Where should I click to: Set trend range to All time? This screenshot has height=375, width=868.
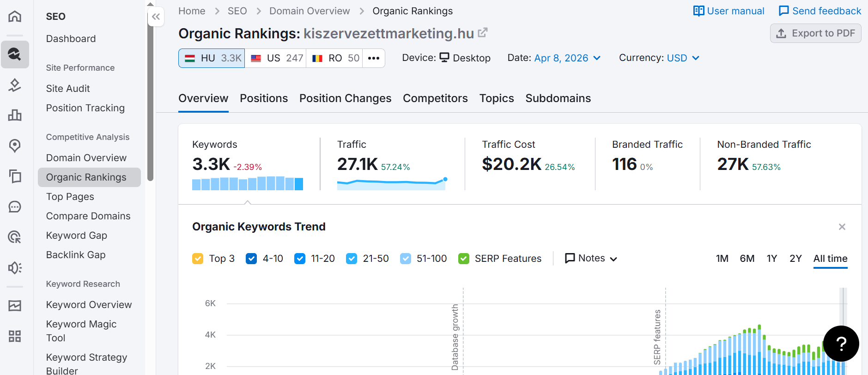point(830,259)
